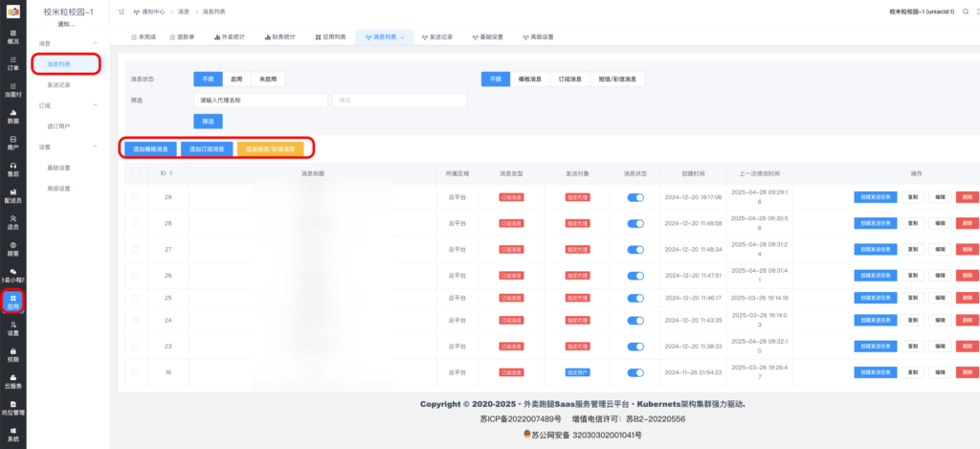
Task: Open the 当面付 sidebar icon
Action: (13, 90)
